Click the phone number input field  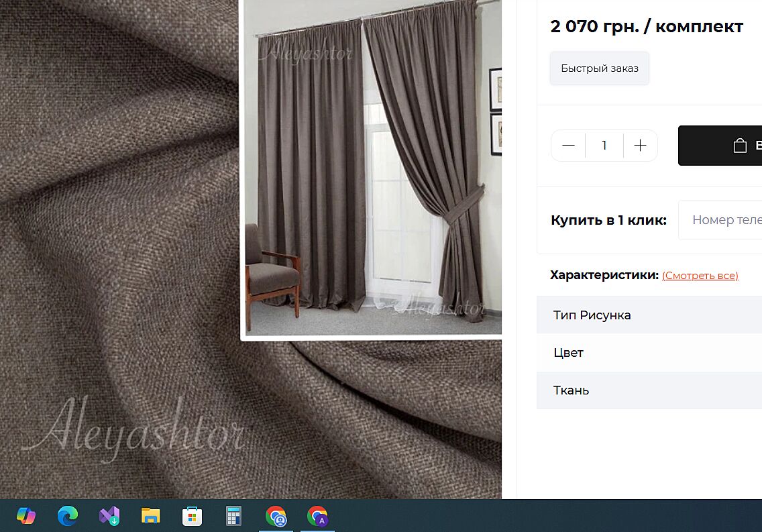coord(721,220)
